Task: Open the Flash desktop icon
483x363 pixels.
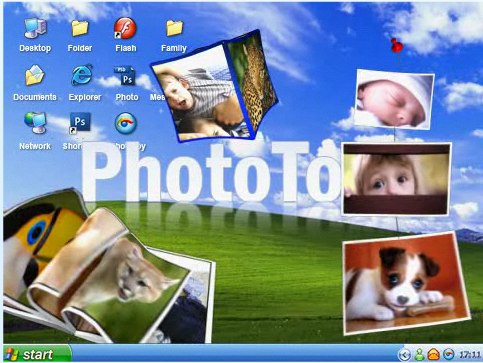Action: coord(125,29)
